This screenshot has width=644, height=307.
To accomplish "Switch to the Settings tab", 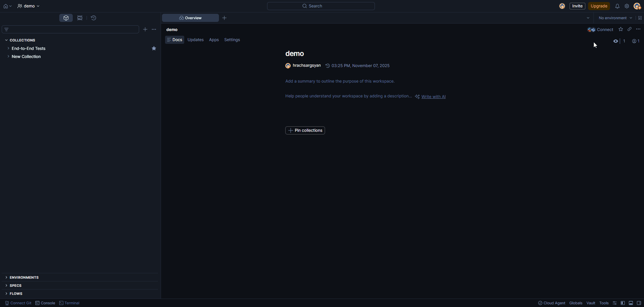I will pyautogui.click(x=232, y=40).
